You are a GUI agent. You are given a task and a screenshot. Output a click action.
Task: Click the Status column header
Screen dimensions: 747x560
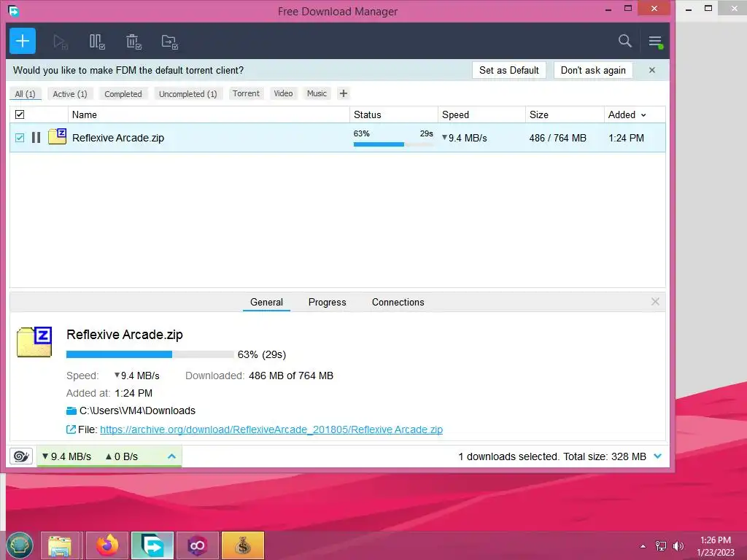click(393, 114)
